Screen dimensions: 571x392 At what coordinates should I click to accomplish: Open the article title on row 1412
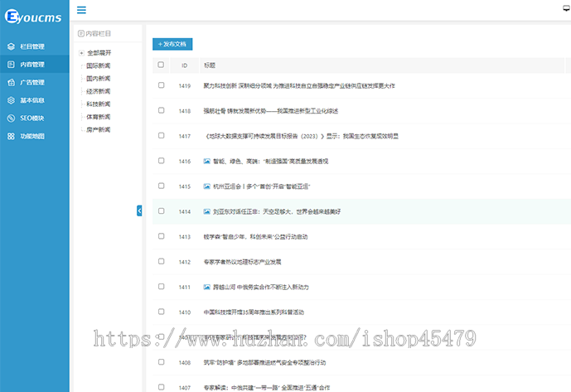point(242,262)
